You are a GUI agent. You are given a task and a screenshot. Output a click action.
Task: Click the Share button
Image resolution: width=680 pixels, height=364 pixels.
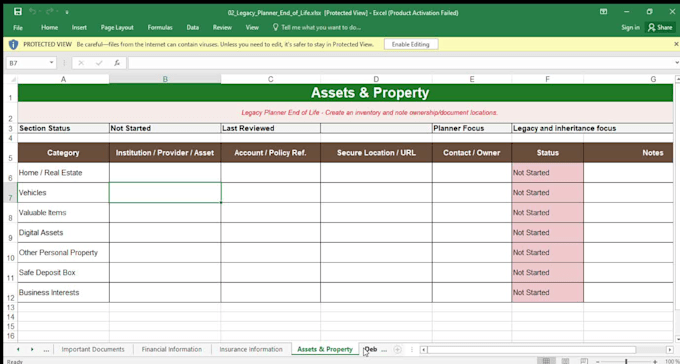pyautogui.click(x=660, y=27)
